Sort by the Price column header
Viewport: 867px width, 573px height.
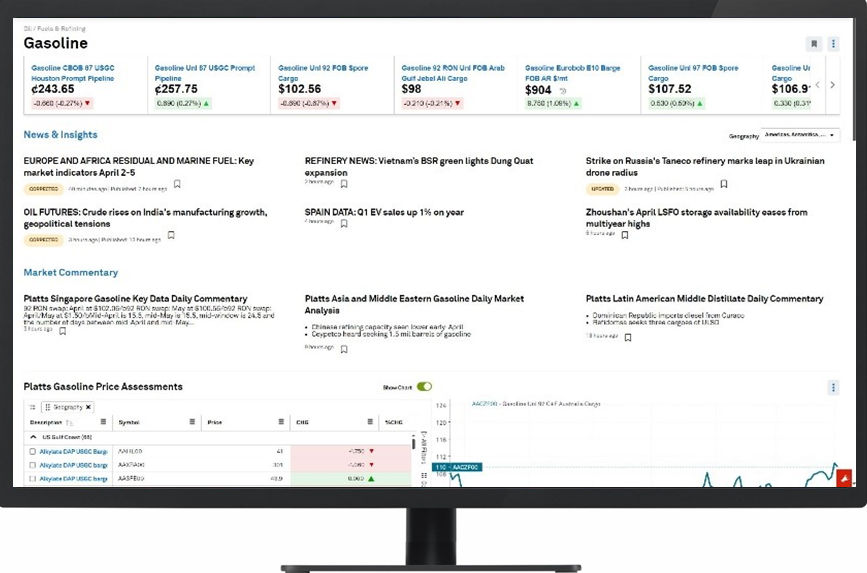click(x=215, y=423)
